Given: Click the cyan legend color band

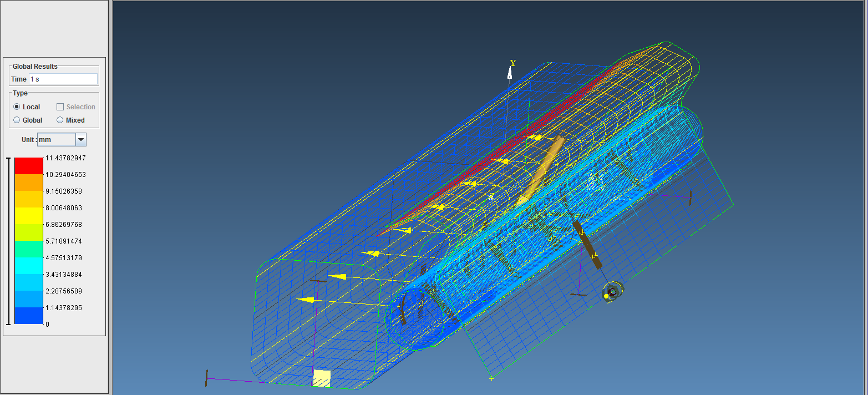Looking at the screenshot, I should [x=29, y=266].
